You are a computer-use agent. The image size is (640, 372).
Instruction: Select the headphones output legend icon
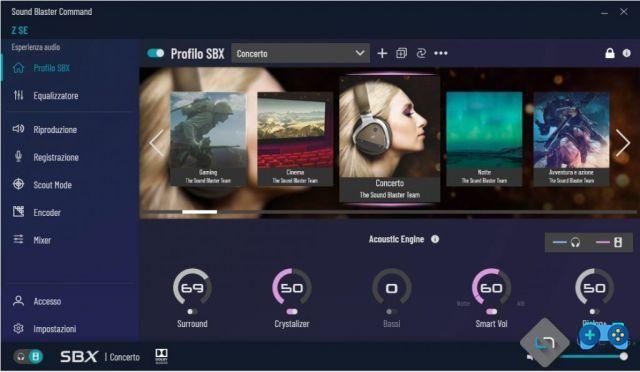(576, 243)
